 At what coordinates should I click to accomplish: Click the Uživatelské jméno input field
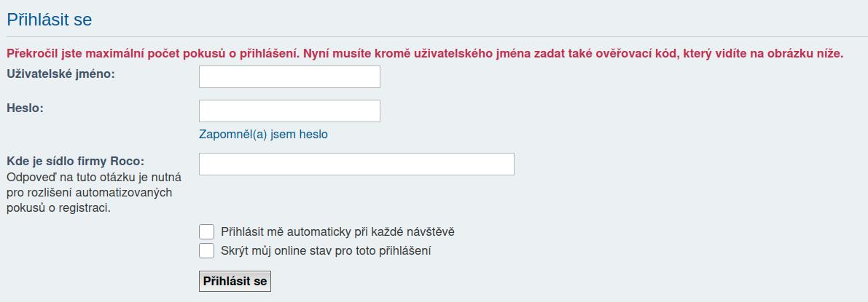click(x=289, y=76)
